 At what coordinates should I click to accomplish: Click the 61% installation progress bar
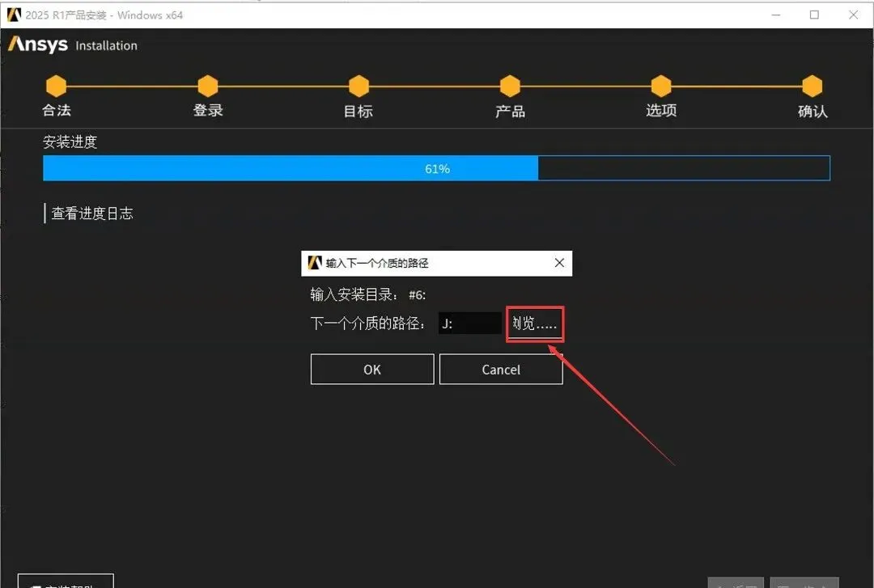click(436, 168)
